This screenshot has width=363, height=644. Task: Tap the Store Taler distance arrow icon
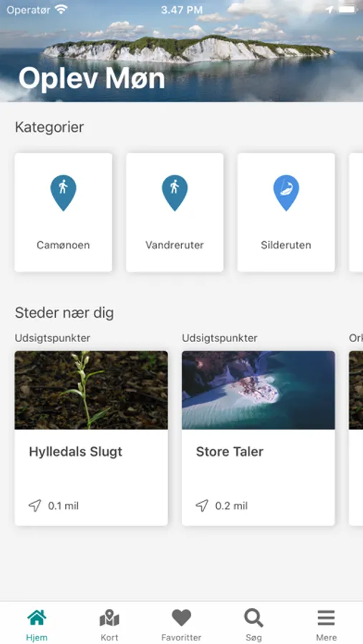[202, 506]
